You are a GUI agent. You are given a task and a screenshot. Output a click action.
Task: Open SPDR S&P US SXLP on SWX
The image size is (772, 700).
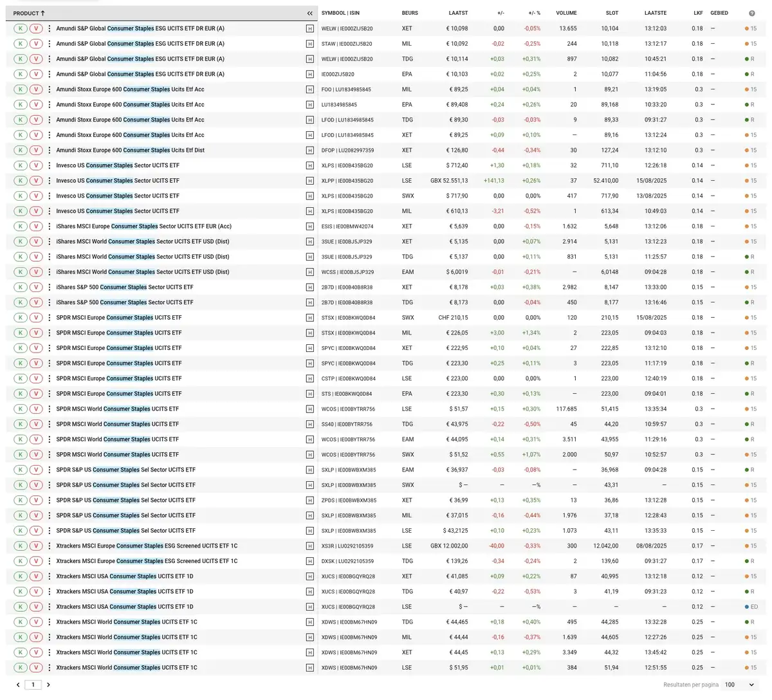tap(125, 485)
